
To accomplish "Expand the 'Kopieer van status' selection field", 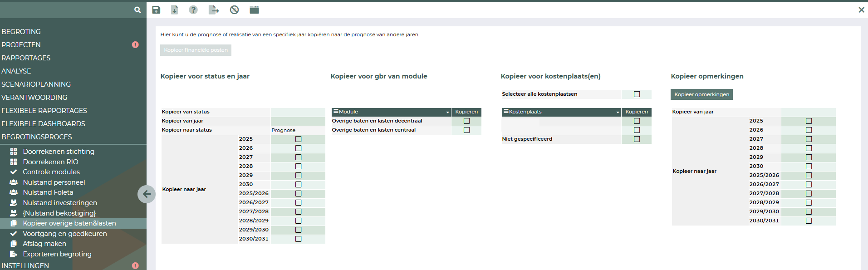I will (298, 112).
